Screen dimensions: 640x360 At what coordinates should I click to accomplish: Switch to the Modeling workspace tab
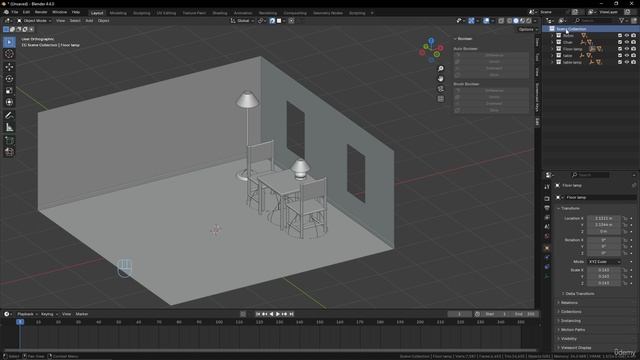118,13
